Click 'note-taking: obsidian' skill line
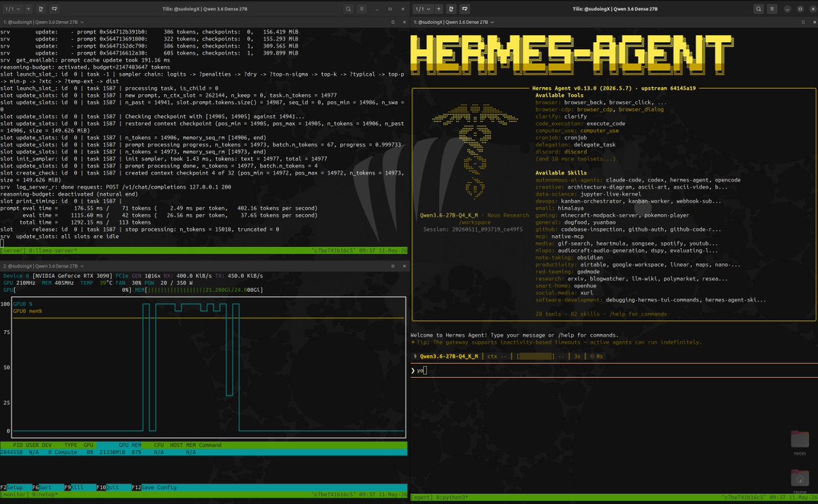 click(x=568, y=258)
